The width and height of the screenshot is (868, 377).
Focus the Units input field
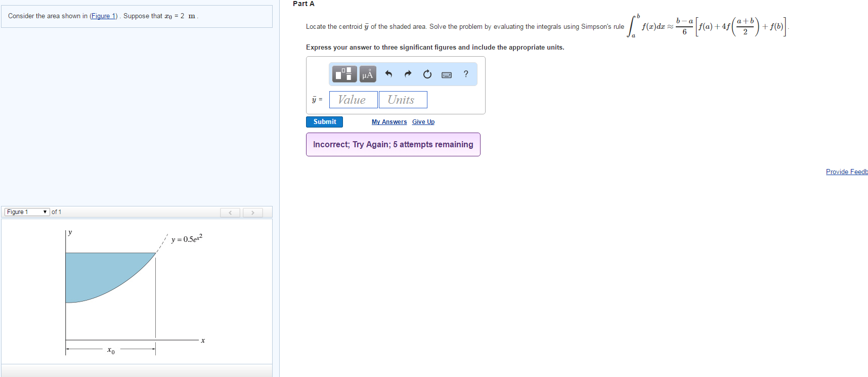(x=403, y=100)
